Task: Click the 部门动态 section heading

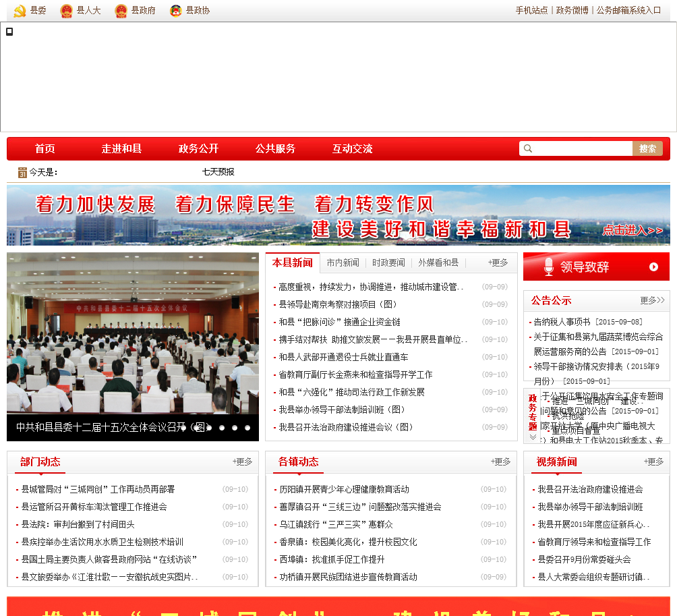Action: 40,461
